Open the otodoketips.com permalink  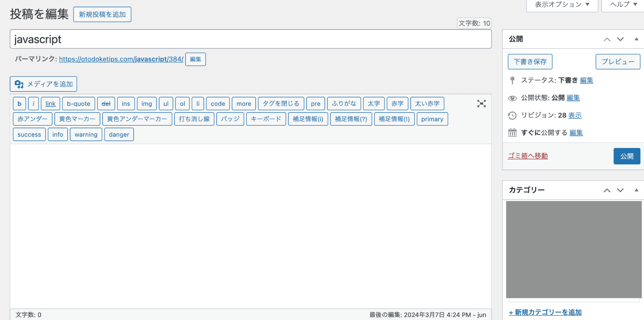point(121,59)
